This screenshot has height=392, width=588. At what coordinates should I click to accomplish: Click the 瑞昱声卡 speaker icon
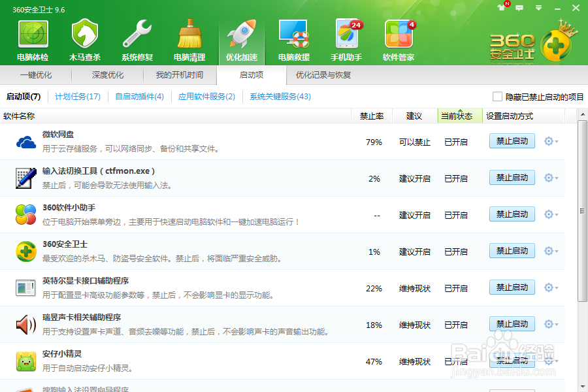[x=26, y=325]
